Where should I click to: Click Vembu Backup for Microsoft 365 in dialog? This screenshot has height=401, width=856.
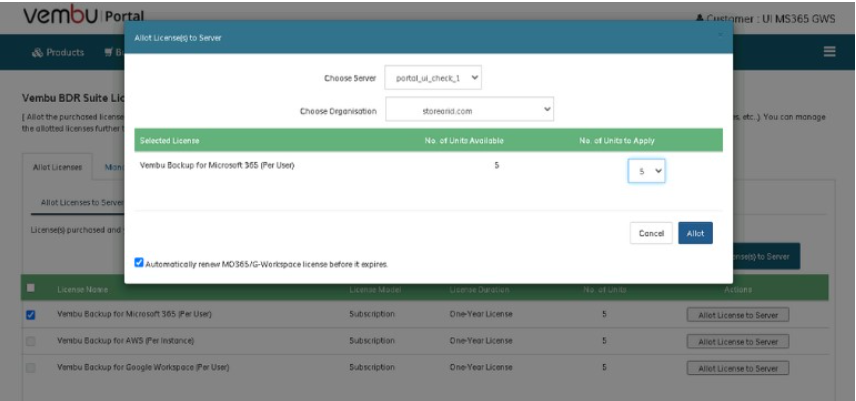pyautogui.click(x=217, y=165)
